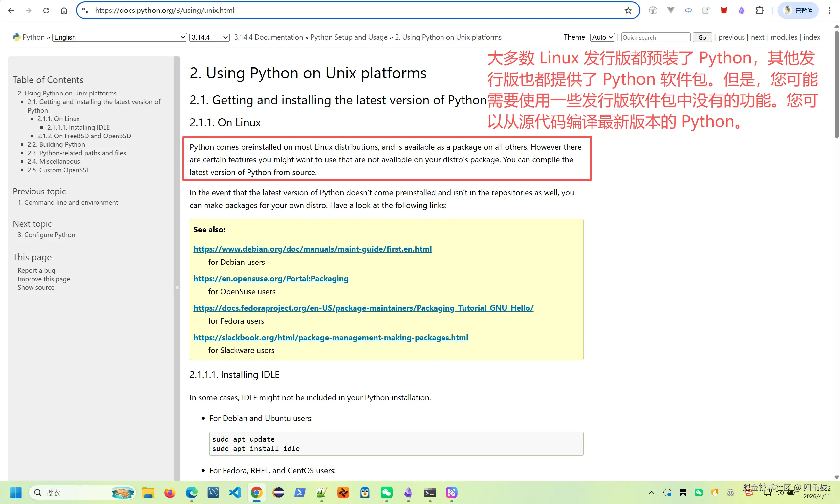
Task: Select 3. Configure Python under Next topic
Action: coord(46,235)
